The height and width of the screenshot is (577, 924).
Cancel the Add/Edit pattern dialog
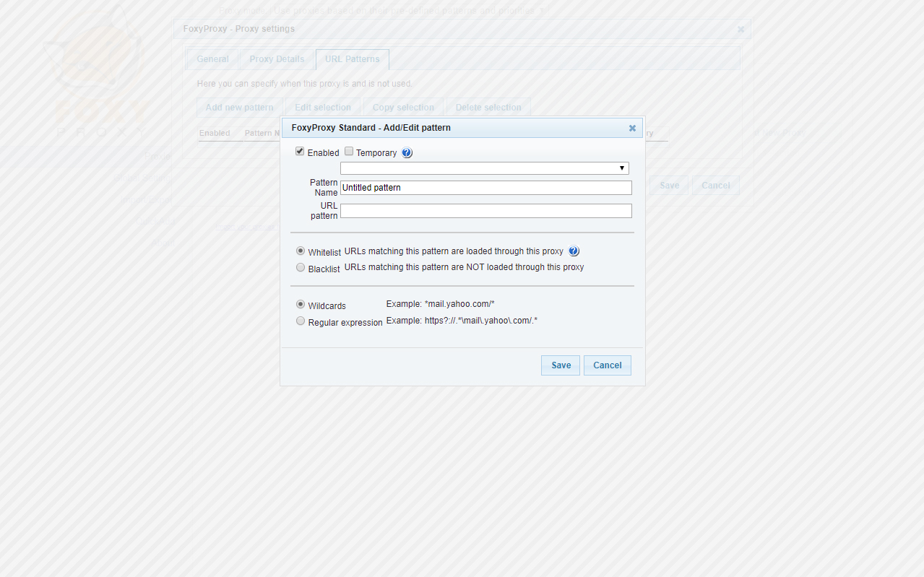[607, 365]
